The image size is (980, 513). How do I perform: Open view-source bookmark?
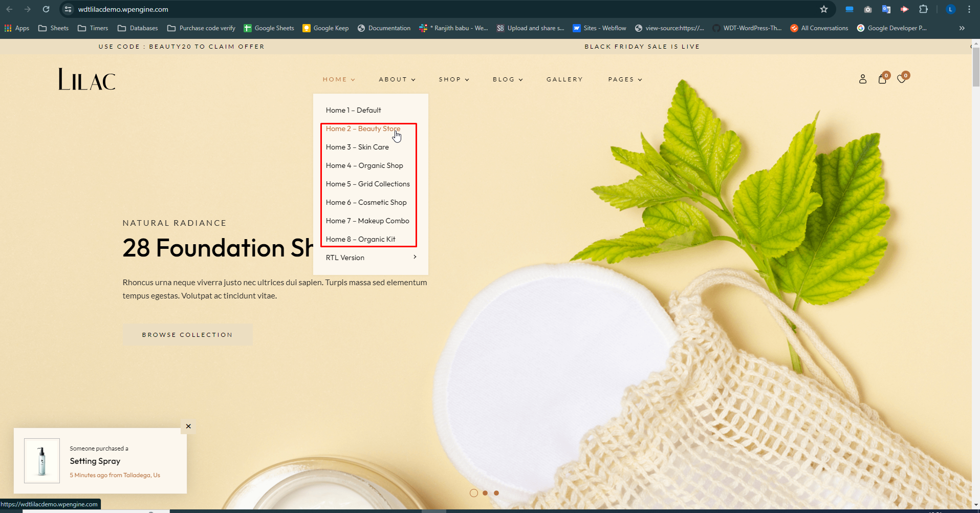pos(669,28)
